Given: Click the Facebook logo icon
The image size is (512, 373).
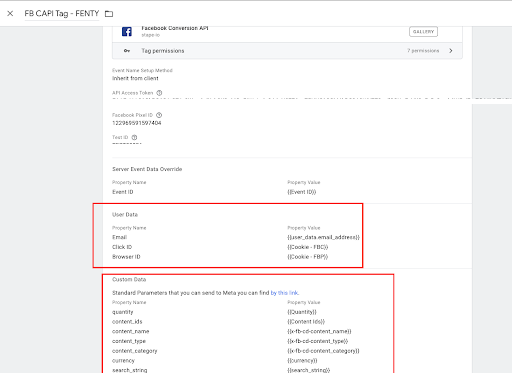Looking at the screenshot, I should (x=127, y=32).
